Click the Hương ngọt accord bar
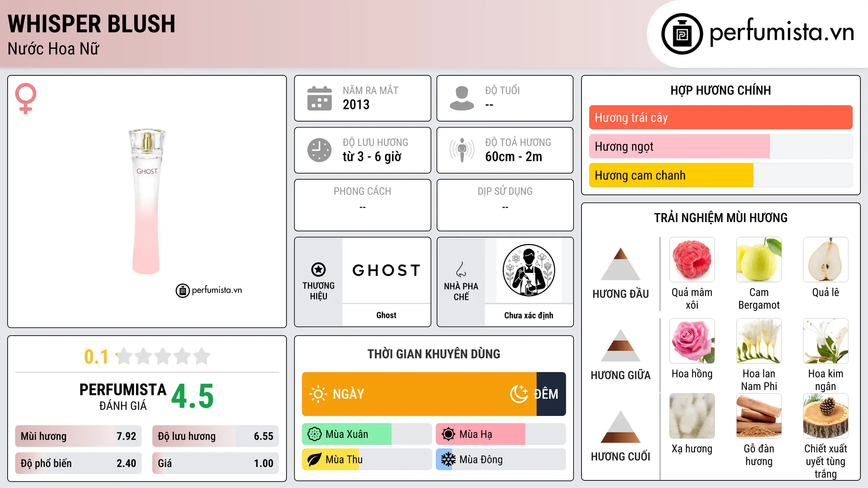This screenshot has height=488, width=868. pos(721,146)
